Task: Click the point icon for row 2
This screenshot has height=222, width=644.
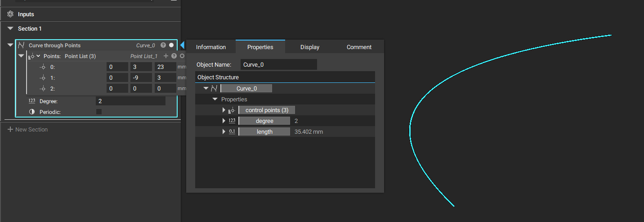Action: (x=43, y=89)
